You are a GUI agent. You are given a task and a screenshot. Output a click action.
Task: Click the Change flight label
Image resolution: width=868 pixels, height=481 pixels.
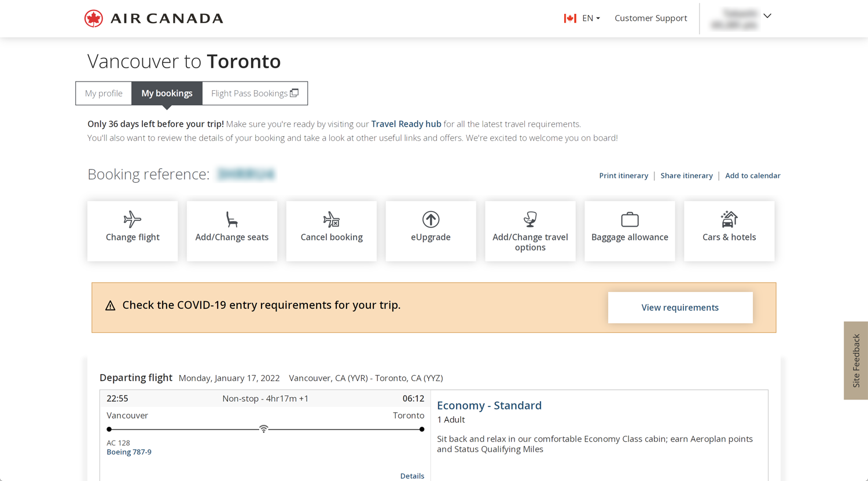133,237
